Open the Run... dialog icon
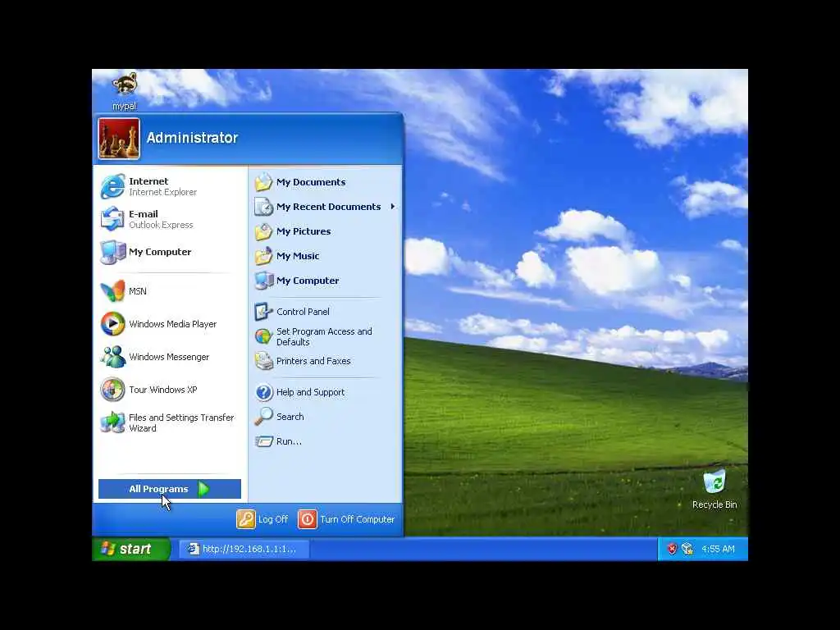 (263, 441)
